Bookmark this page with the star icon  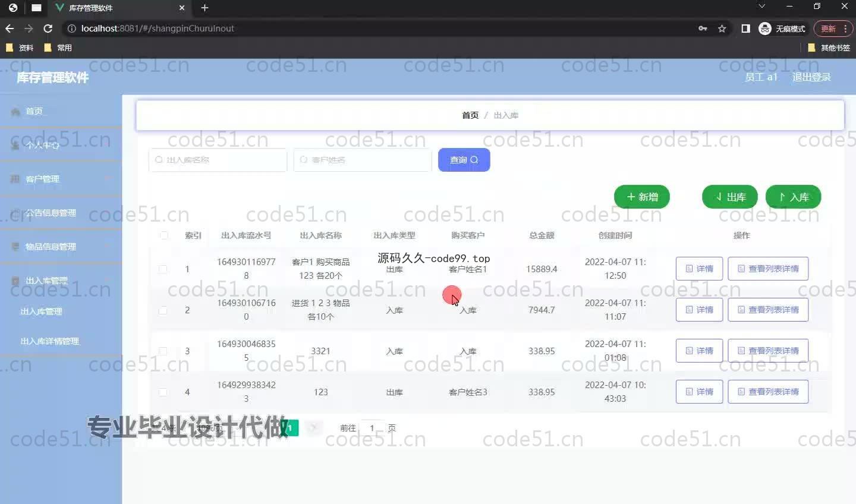(x=722, y=29)
